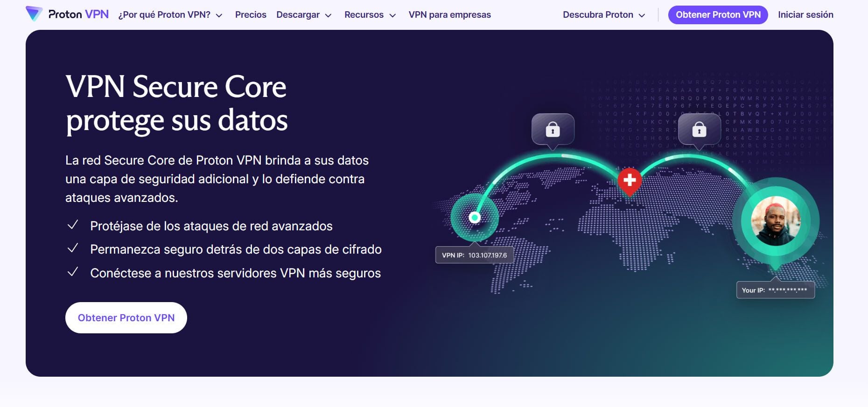868x407 pixels.
Task: Click checkmark beside Protéjase de los ataques
Action: [73, 225]
